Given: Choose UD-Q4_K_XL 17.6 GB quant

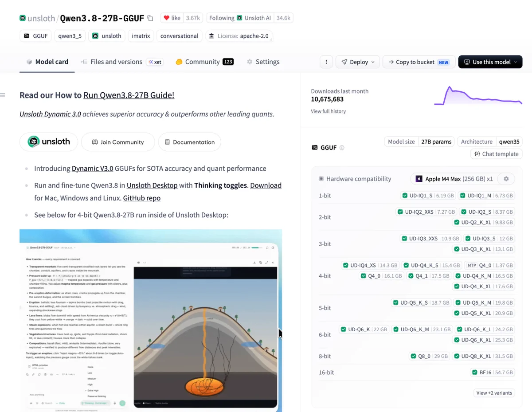Looking at the screenshot, I should point(484,286).
